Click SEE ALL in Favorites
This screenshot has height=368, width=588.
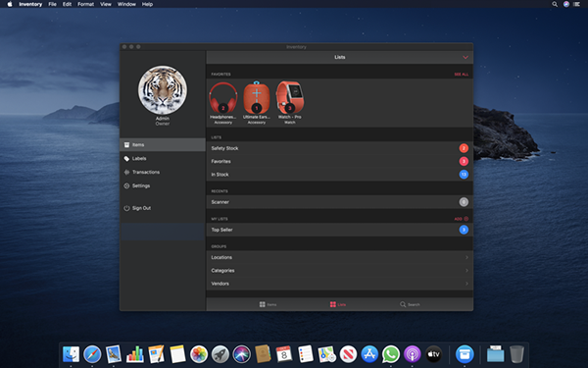[462, 75]
